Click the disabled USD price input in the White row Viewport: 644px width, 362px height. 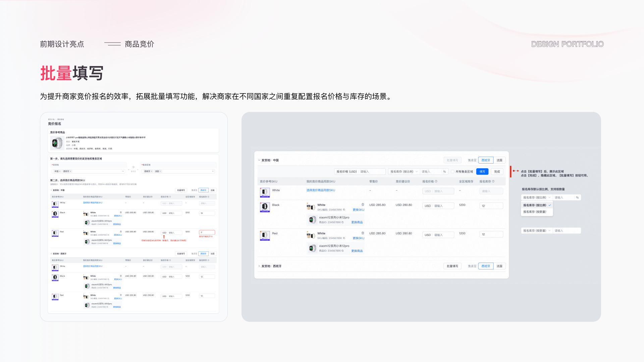click(438, 191)
